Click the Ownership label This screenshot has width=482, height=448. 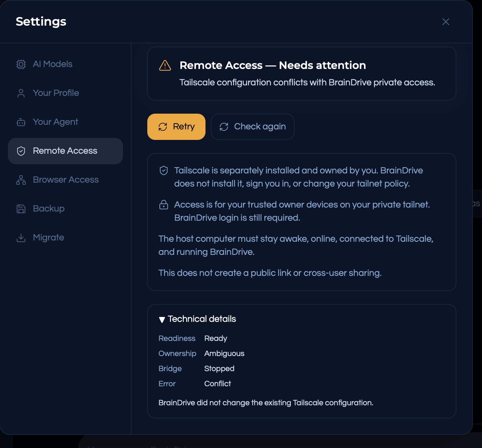[x=177, y=354]
